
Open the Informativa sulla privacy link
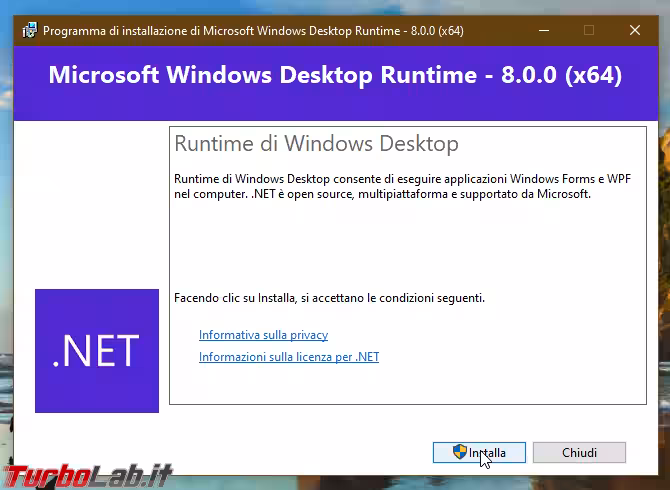coord(263,335)
